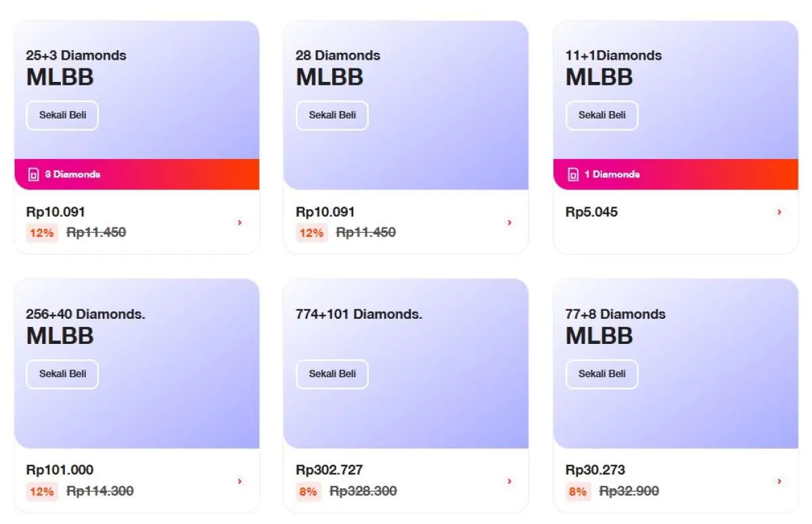The width and height of the screenshot is (812, 524).
Task: Click the diamond icon on the 3 Diamonds banner
Action: tap(32, 174)
